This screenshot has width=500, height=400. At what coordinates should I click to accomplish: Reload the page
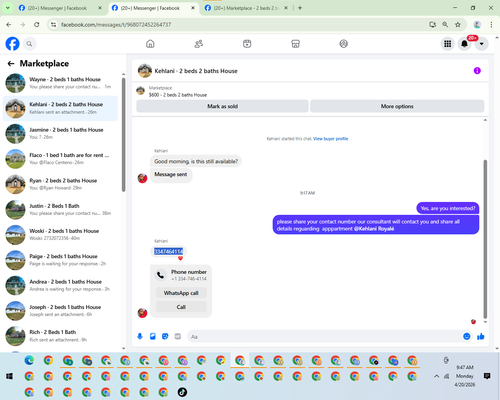pos(37,24)
